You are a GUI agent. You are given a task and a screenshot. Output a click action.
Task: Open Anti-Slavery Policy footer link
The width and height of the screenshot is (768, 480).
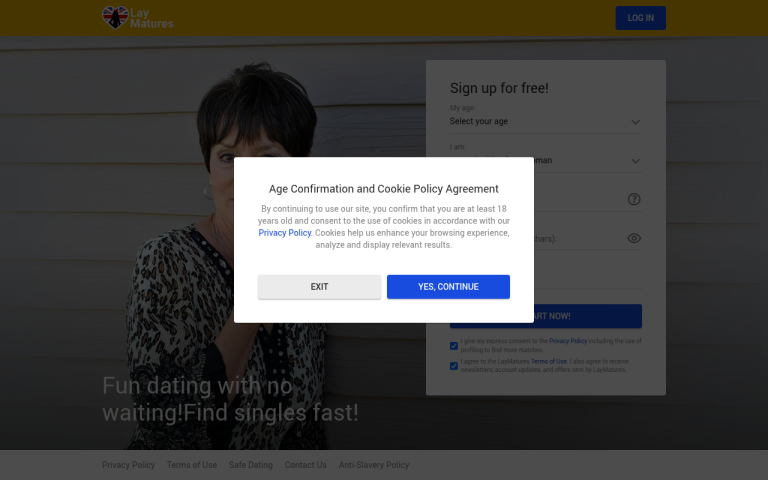pos(374,465)
